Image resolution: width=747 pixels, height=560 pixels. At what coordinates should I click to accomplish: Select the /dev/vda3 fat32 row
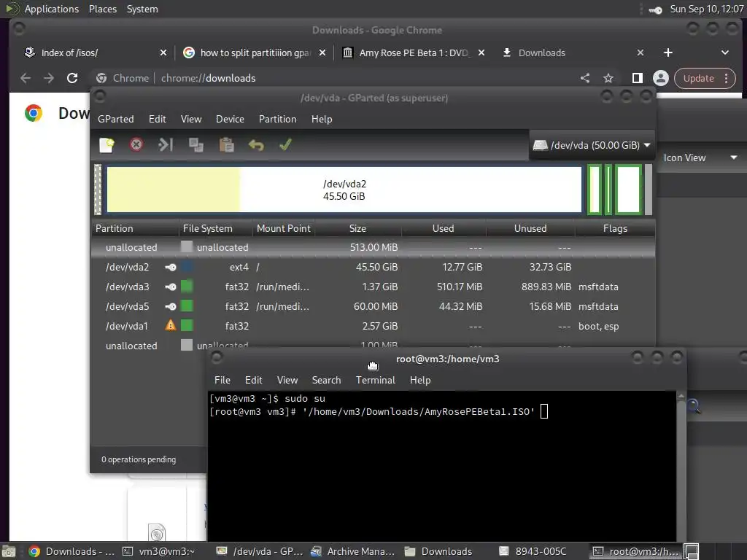coord(373,287)
